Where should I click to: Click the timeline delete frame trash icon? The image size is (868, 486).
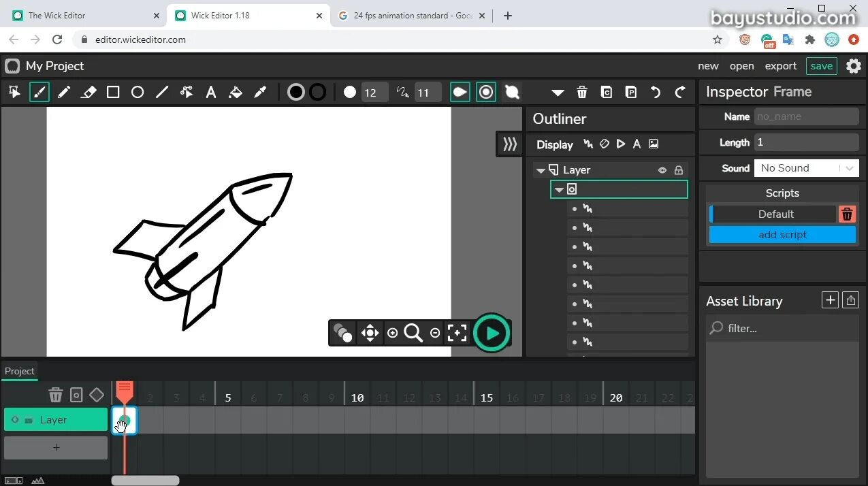pyautogui.click(x=56, y=395)
